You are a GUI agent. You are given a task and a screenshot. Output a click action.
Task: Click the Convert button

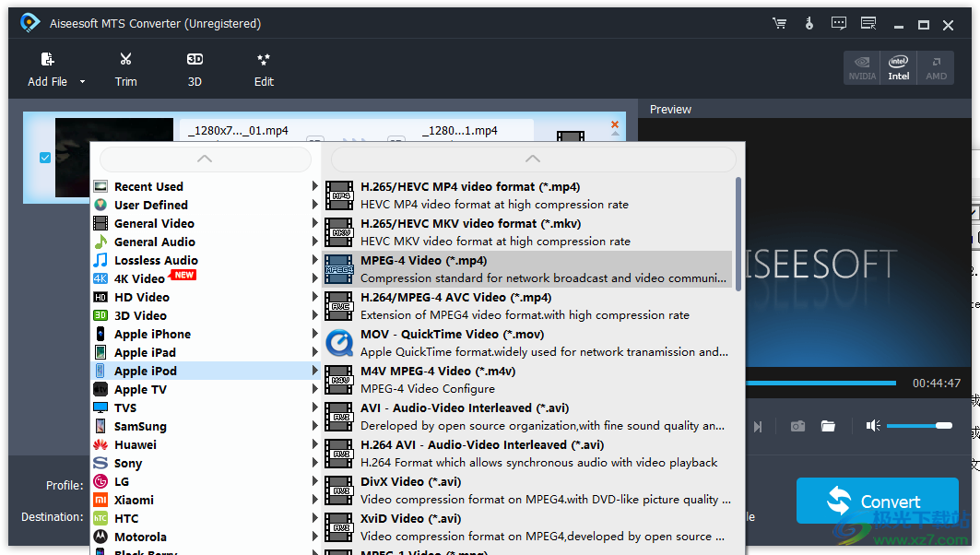(x=878, y=501)
